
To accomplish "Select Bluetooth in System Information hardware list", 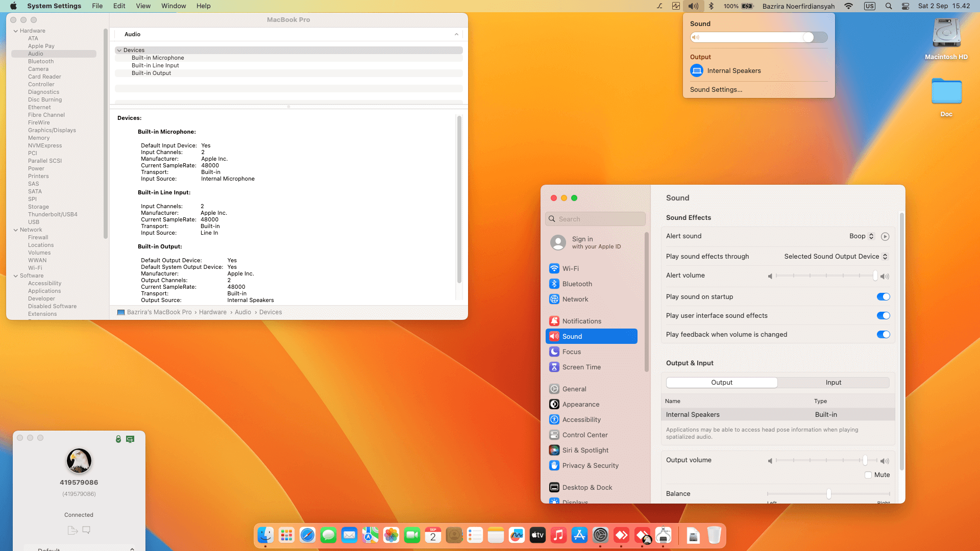I will pos(41,62).
